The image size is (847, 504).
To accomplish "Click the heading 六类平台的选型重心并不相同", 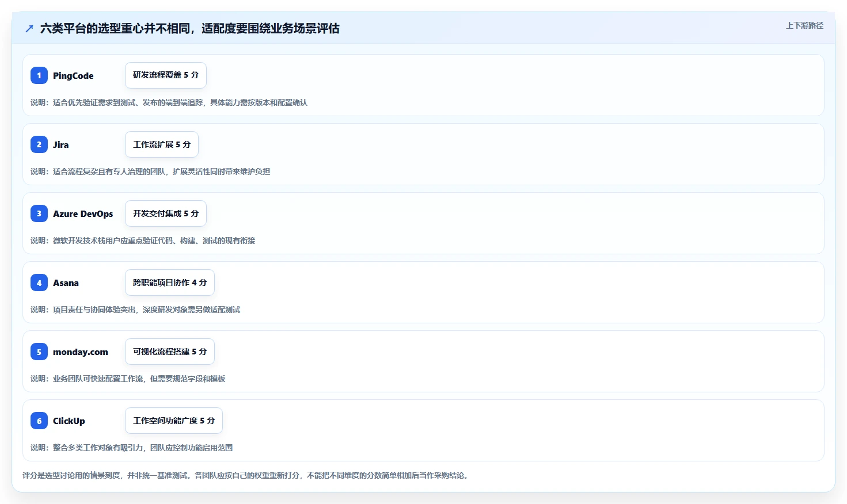I will coord(190,28).
